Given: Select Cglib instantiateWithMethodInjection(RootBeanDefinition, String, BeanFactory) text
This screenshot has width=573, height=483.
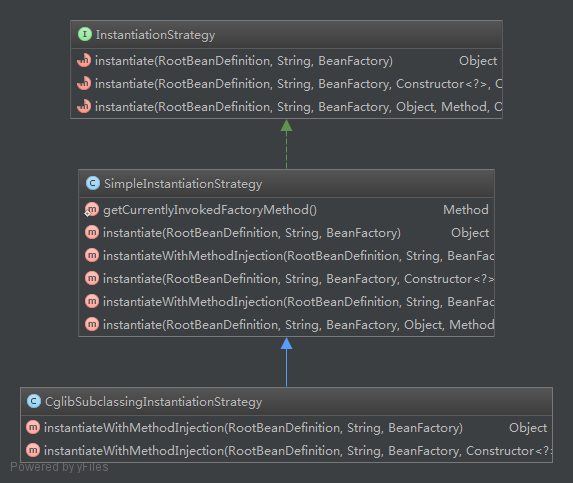Looking at the screenshot, I should (253, 427).
